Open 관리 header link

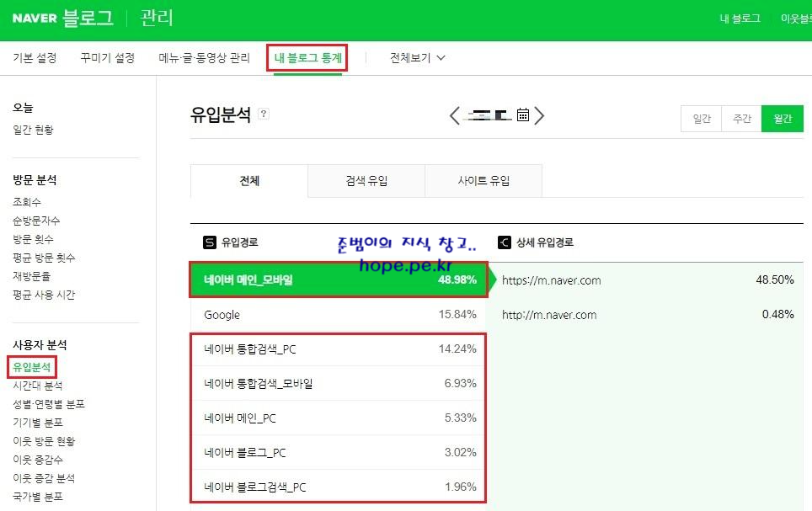click(157, 19)
